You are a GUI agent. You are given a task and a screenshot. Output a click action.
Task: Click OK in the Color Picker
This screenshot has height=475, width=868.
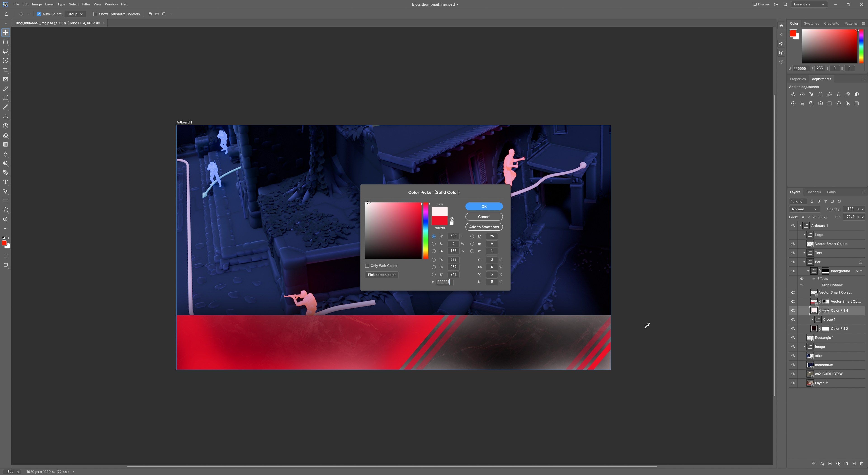tap(484, 206)
